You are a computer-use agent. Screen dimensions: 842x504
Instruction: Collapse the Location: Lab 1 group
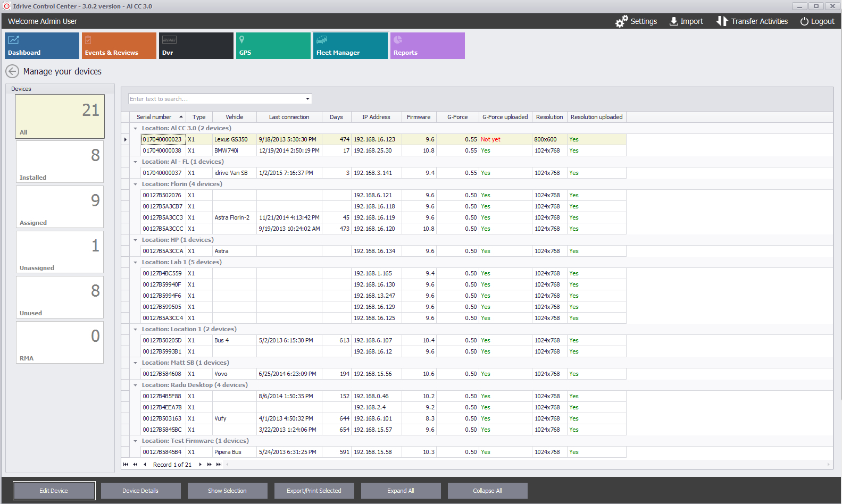click(136, 263)
